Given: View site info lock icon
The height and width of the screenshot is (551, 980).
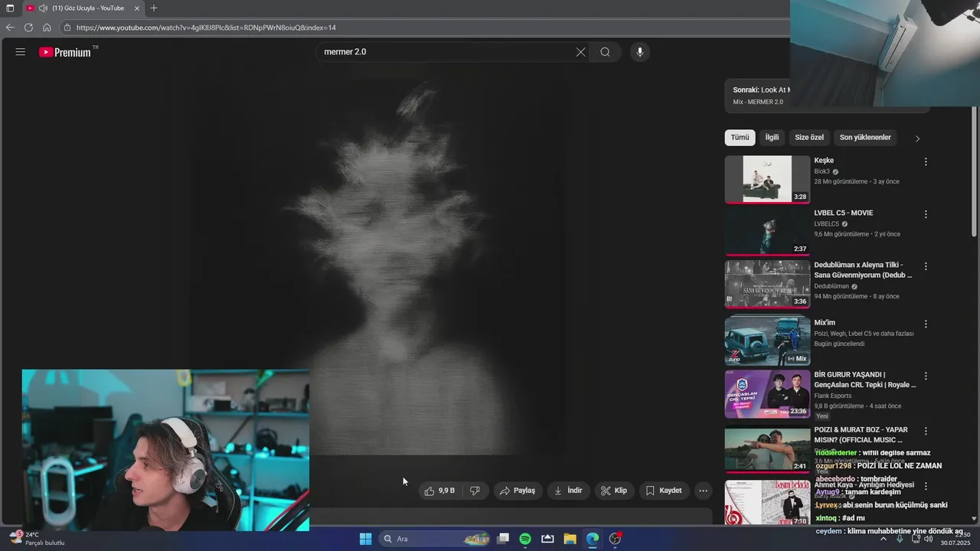Looking at the screenshot, I should [67, 28].
